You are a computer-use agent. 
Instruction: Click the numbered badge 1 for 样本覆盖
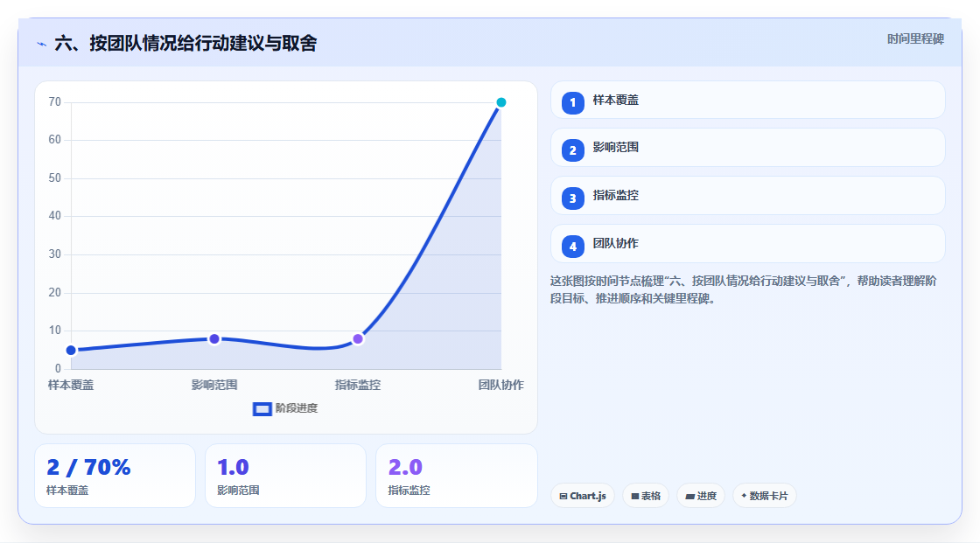tap(572, 102)
